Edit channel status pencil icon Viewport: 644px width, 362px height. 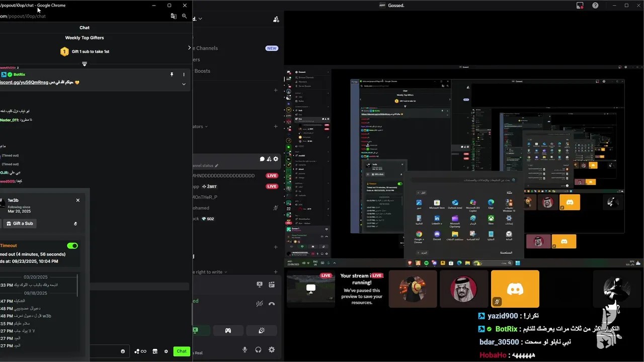pos(217,165)
